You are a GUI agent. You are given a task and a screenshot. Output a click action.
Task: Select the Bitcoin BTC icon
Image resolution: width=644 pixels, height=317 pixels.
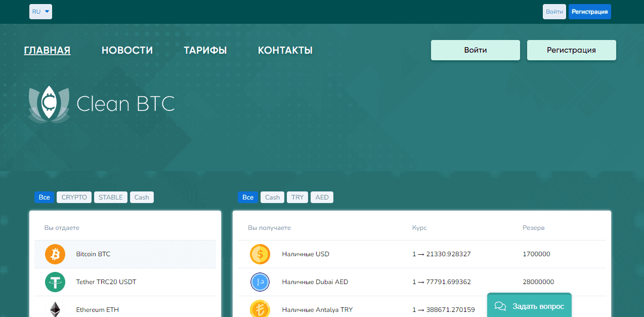coord(55,254)
